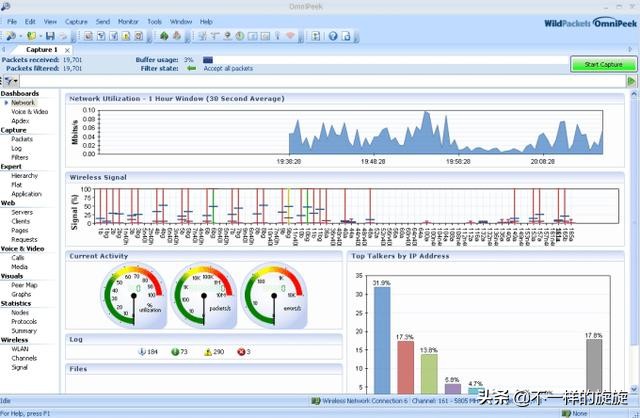This screenshot has width=640, height=418.
Task: Open the File menu
Action: 12,22
